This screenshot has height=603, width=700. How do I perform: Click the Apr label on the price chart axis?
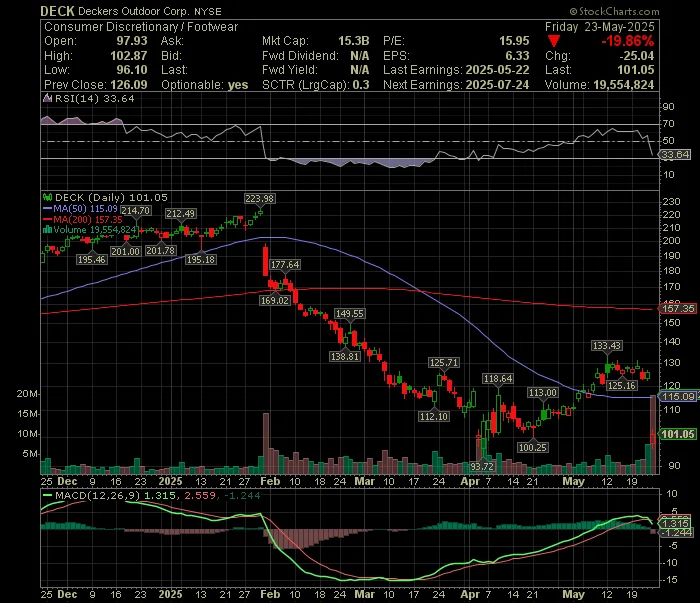click(x=470, y=482)
